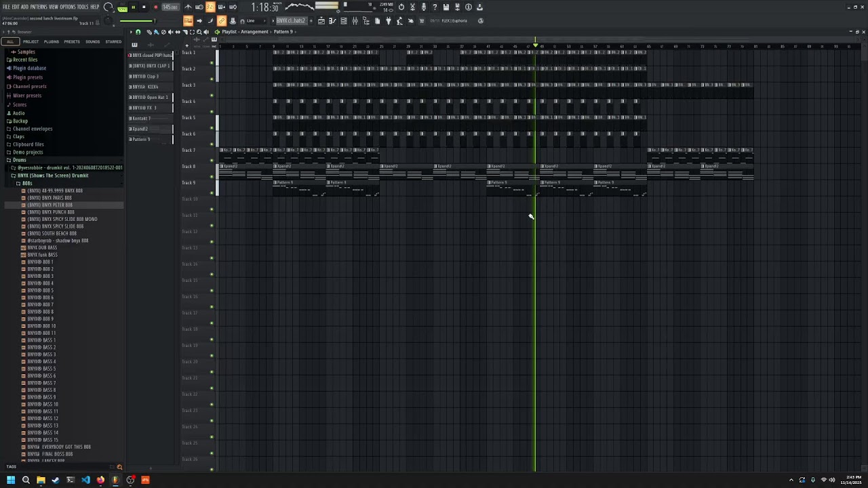
Task: Toggle the browser view icon
Action: coord(366,21)
